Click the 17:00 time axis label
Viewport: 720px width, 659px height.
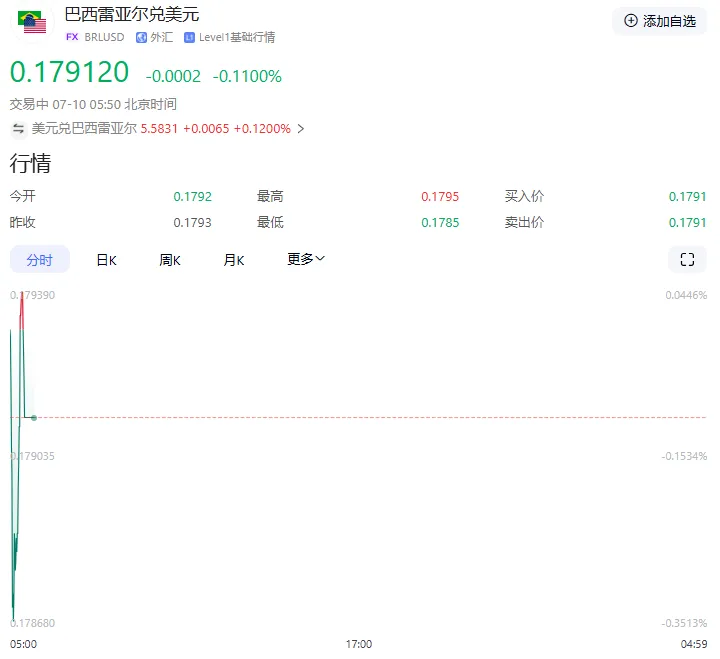pos(359,644)
